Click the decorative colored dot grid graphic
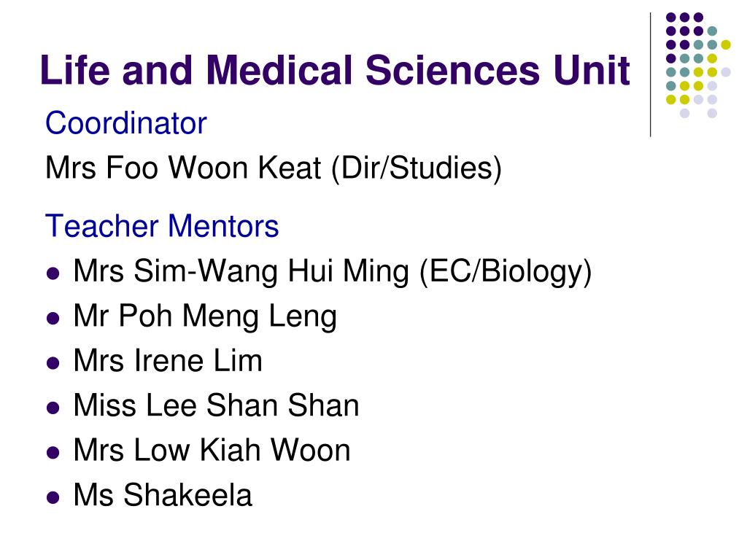Image resolution: width=747 pixels, height=560 pixels. click(x=698, y=65)
